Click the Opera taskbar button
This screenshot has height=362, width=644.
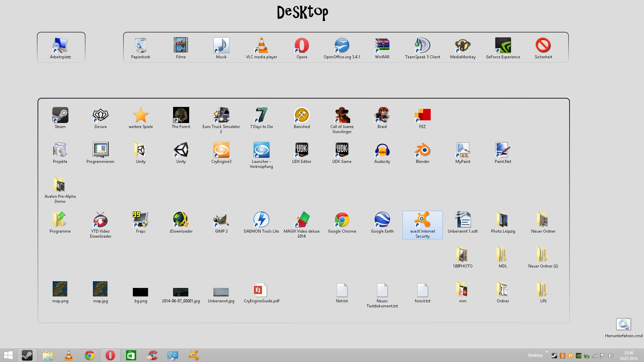click(110, 355)
